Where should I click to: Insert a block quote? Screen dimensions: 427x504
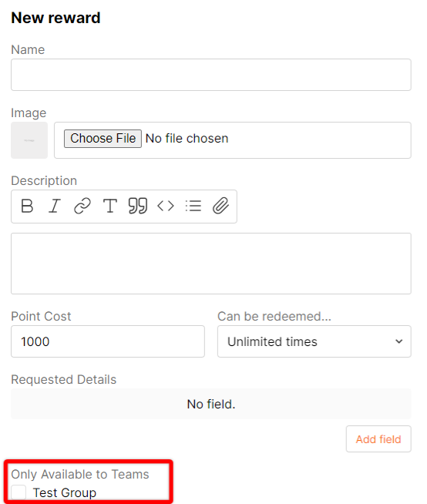[138, 206]
